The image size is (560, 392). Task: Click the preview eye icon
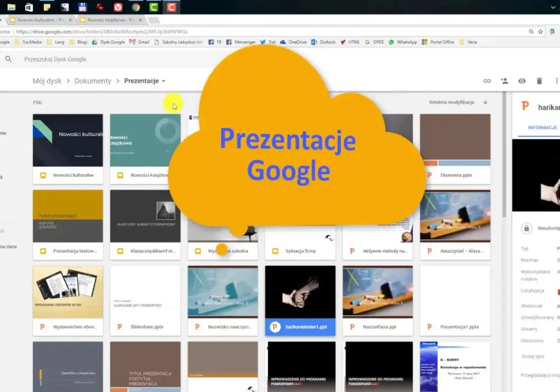coord(522,81)
